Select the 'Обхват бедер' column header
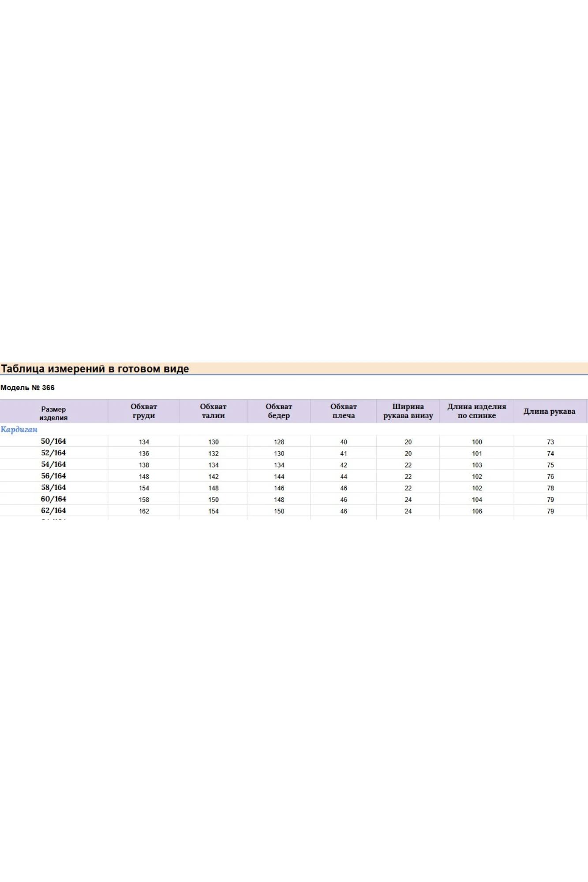 [x=279, y=411]
